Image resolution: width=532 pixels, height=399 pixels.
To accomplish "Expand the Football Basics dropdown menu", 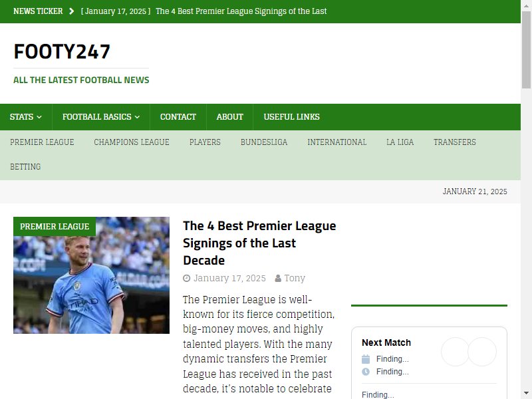I will (x=101, y=117).
